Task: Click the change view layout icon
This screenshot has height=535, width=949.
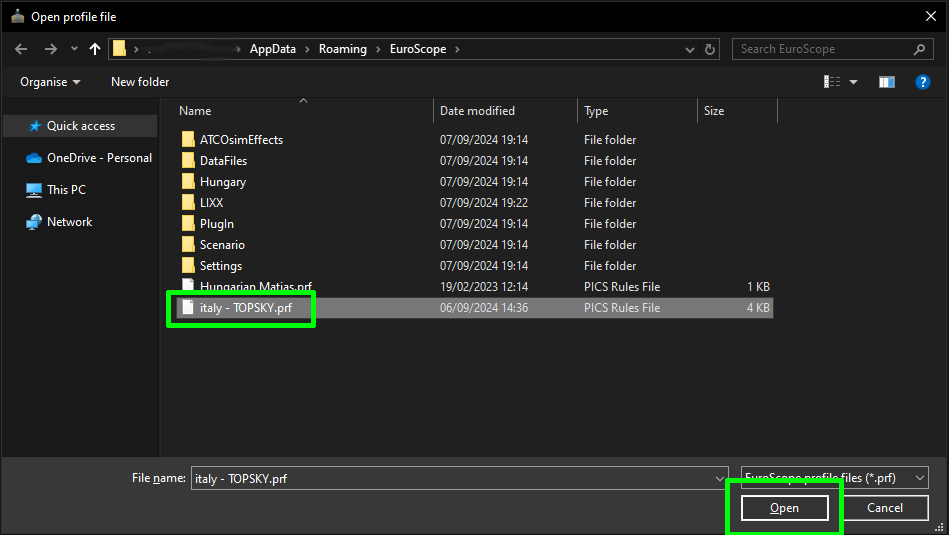Action: coord(832,82)
